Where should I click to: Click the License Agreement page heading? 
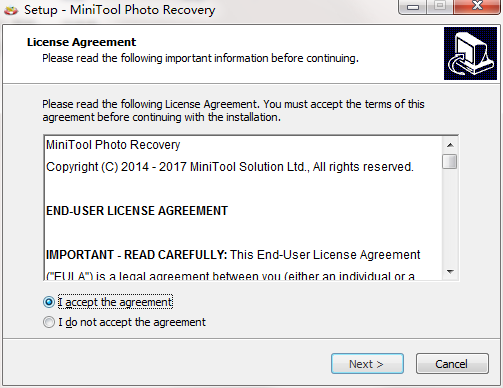click(x=81, y=42)
